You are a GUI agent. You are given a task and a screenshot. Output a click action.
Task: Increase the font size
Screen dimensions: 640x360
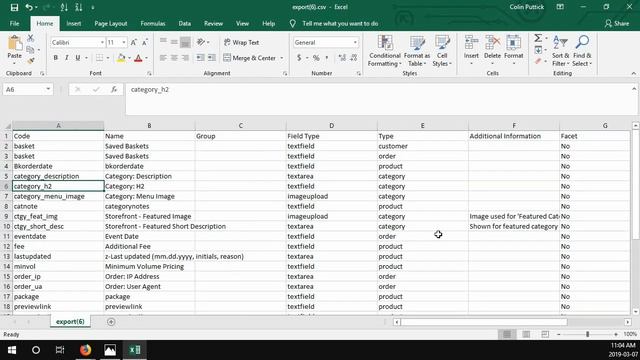click(x=134, y=42)
